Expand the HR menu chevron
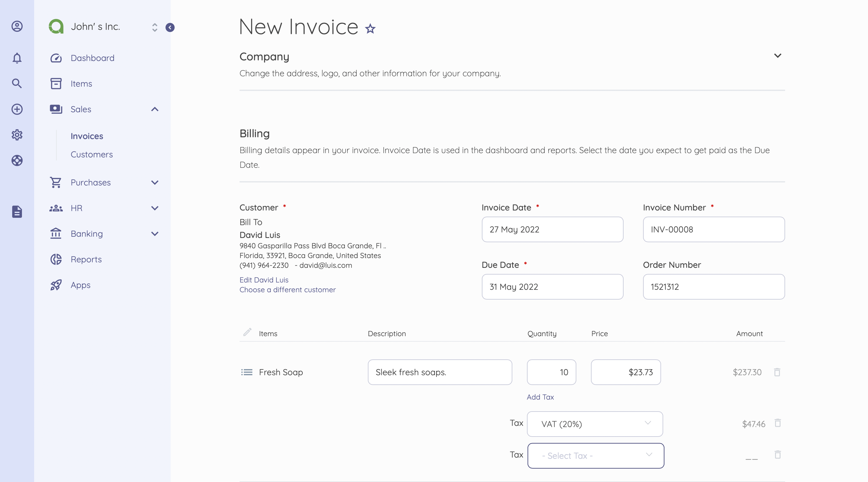The image size is (868, 482). coord(155,208)
